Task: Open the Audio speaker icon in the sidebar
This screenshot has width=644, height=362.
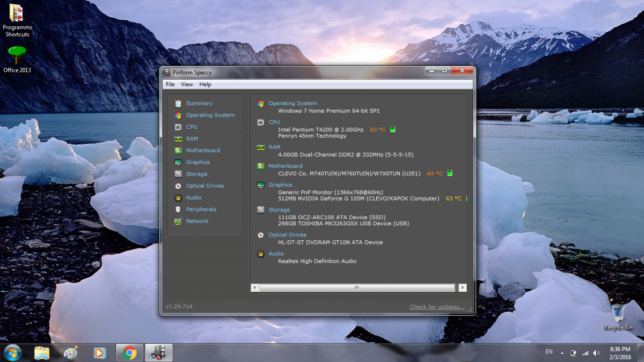Action: point(178,198)
